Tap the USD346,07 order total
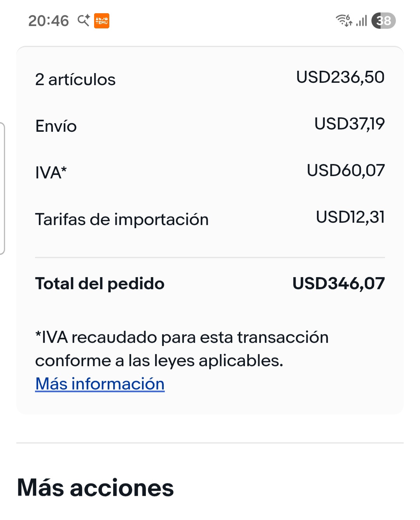Viewport: 420px width, 520px height. point(338,284)
